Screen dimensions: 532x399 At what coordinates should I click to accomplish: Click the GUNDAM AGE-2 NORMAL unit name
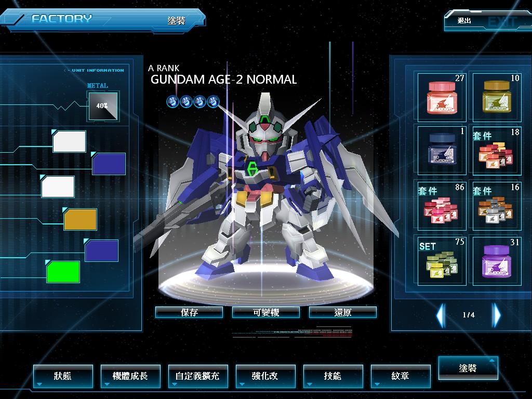point(223,79)
